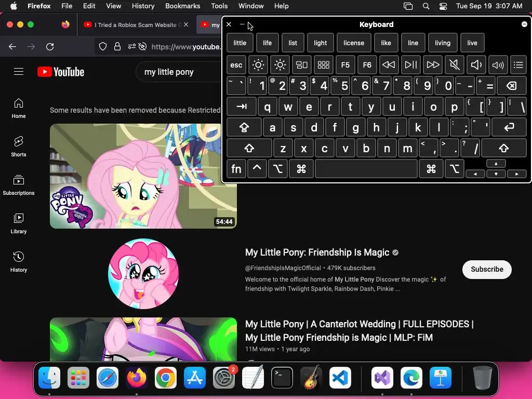Click the F5 key

coord(345,65)
